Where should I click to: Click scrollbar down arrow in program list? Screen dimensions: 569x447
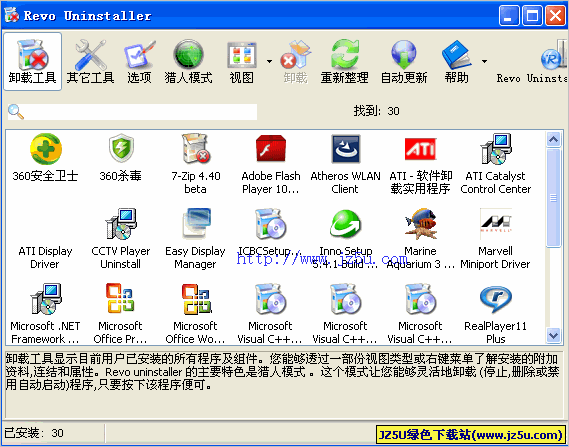coord(554,335)
